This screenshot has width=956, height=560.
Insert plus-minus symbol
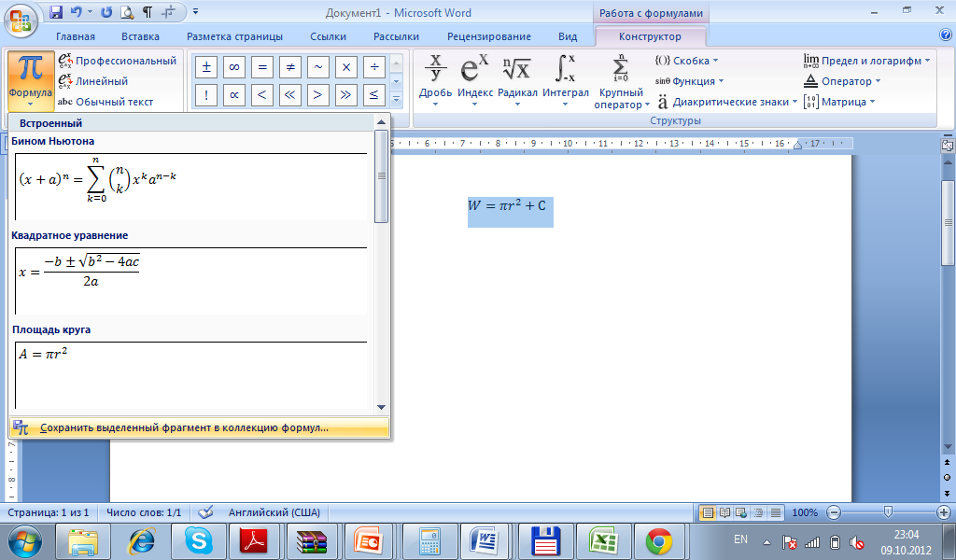click(206, 67)
